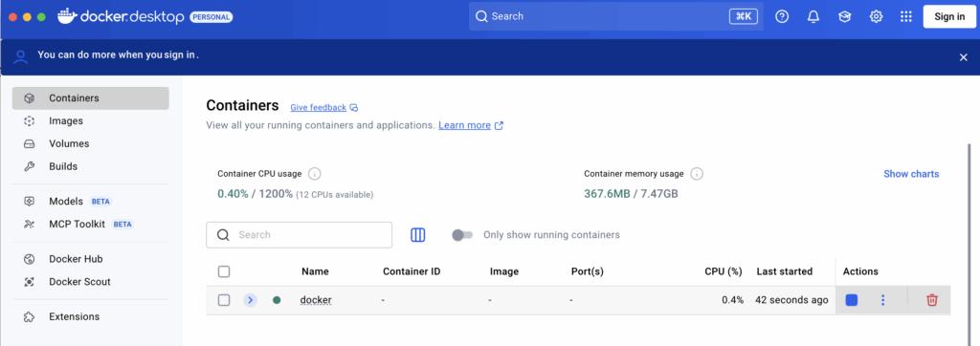The image size is (980, 346).
Task: Delete the docker container via trash icon
Action: click(x=932, y=300)
